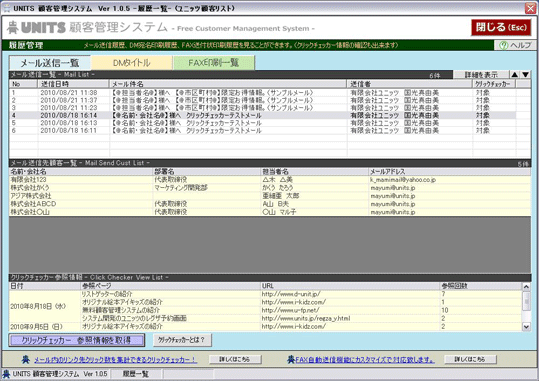Click scroll up arrow of click checker list
The height and width of the screenshot is (381, 539).
(x=526, y=286)
